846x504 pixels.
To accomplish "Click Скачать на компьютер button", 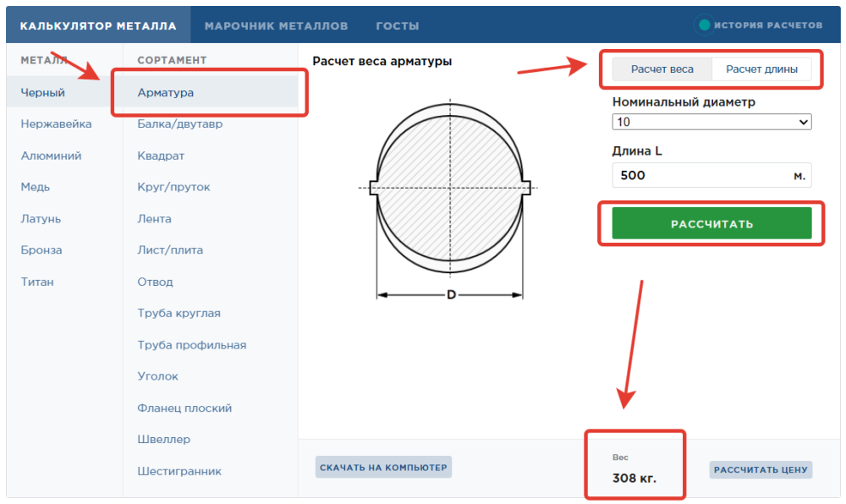I will tap(383, 468).
